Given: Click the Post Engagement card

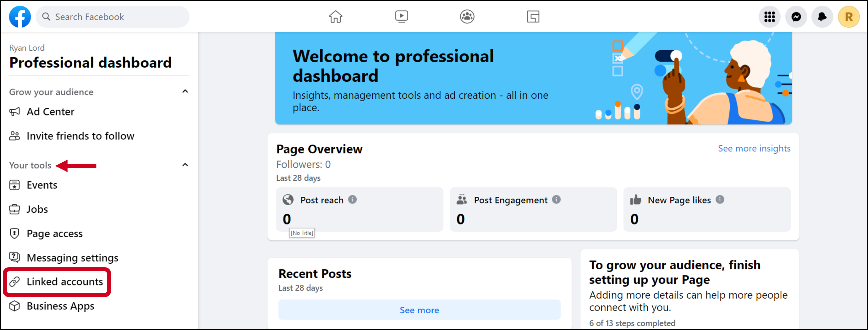Looking at the screenshot, I should pyautogui.click(x=533, y=209).
